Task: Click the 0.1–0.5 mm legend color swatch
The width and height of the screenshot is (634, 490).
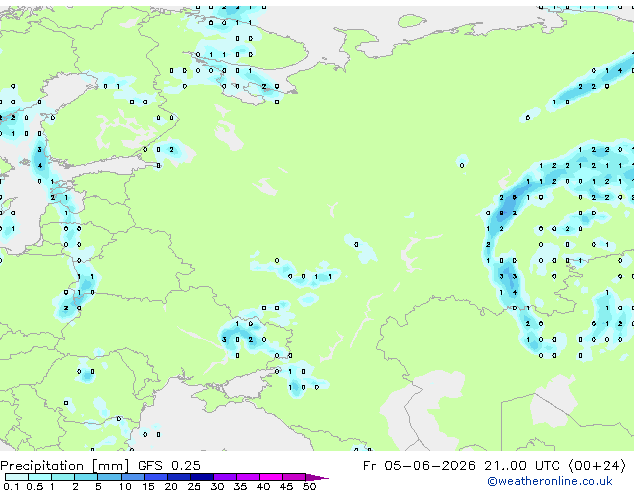Action: [17, 477]
